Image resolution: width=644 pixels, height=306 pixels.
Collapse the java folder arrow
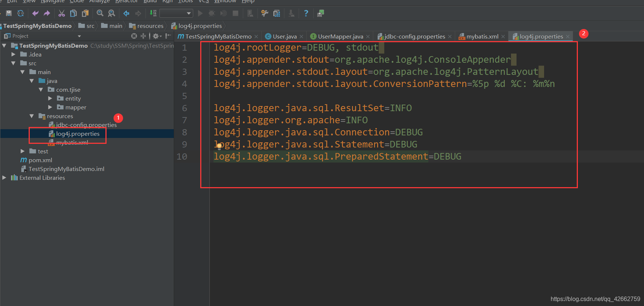point(32,81)
